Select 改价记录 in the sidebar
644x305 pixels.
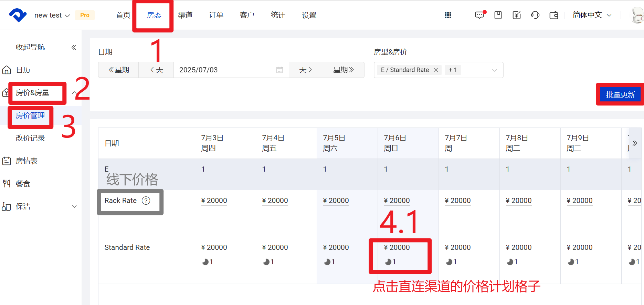30,138
